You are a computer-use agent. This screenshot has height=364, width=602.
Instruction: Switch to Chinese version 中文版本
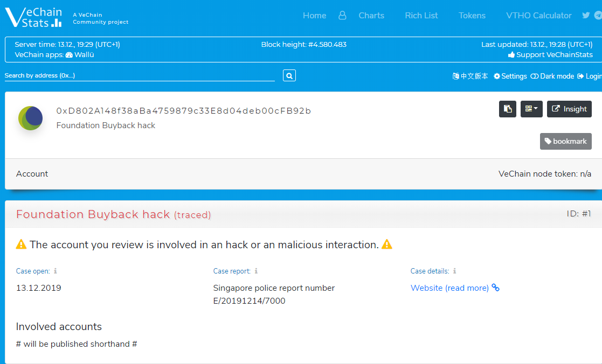click(470, 76)
